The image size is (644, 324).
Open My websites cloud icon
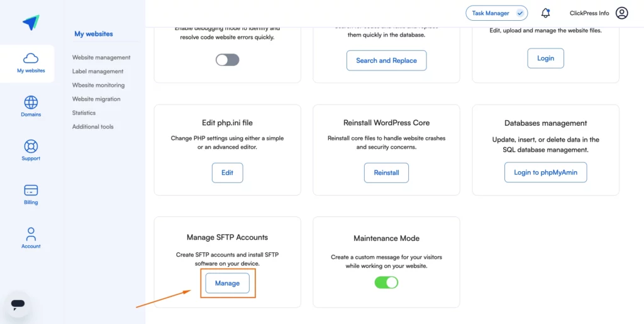pyautogui.click(x=31, y=58)
